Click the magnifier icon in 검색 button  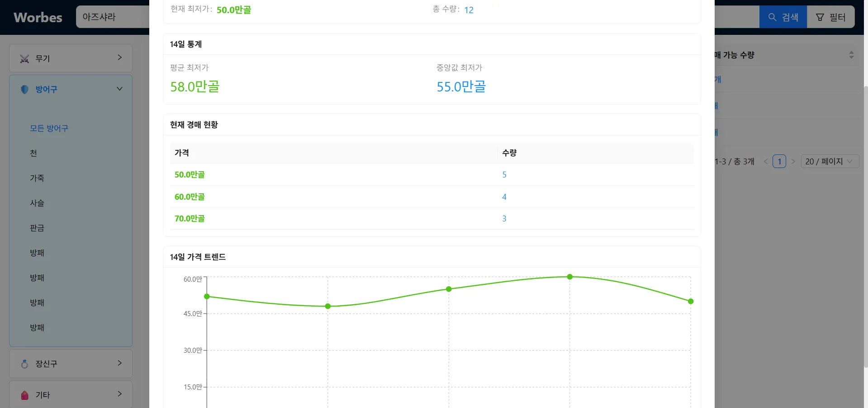(x=772, y=17)
